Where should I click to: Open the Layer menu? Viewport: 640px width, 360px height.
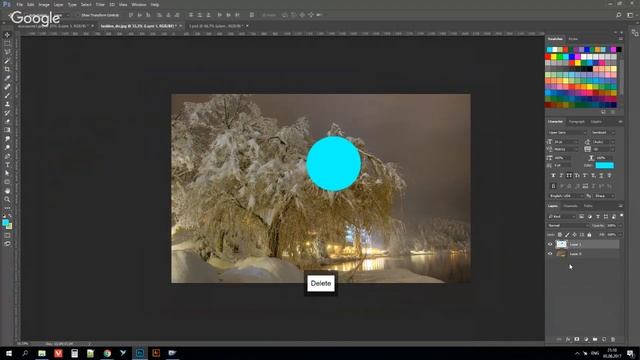(58, 4)
